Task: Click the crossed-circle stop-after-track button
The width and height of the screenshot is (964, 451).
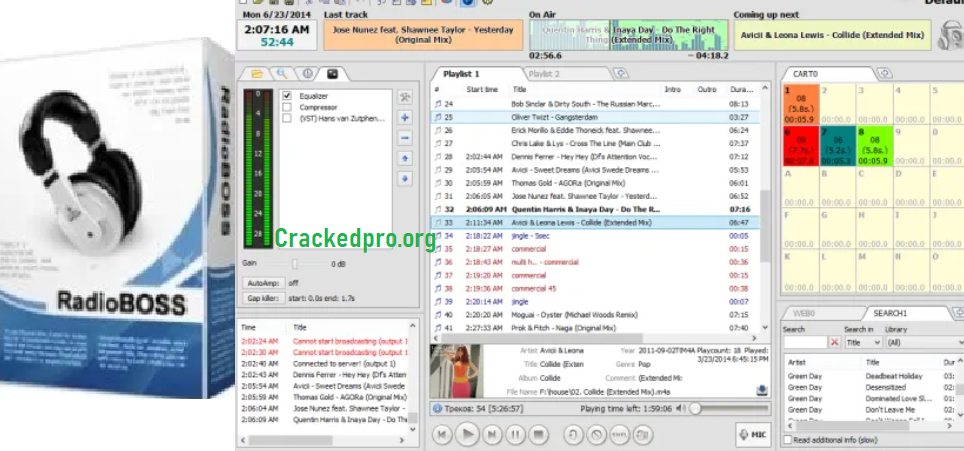Action: [596, 435]
